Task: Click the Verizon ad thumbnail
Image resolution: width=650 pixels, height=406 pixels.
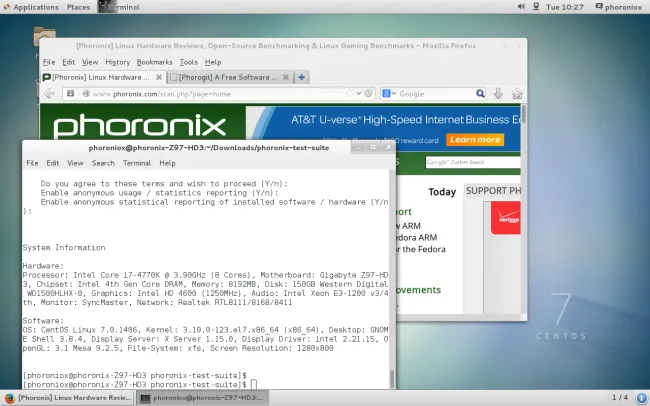Action: [506, 218]
